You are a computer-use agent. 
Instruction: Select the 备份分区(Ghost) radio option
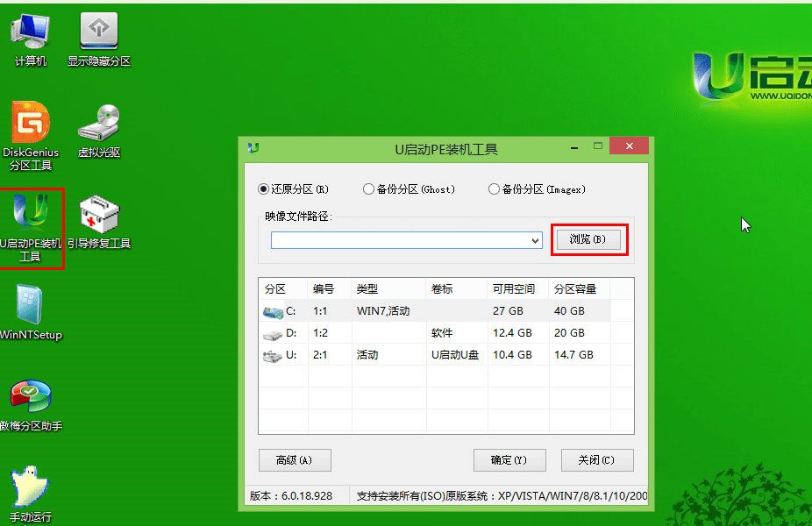(368, 189)
